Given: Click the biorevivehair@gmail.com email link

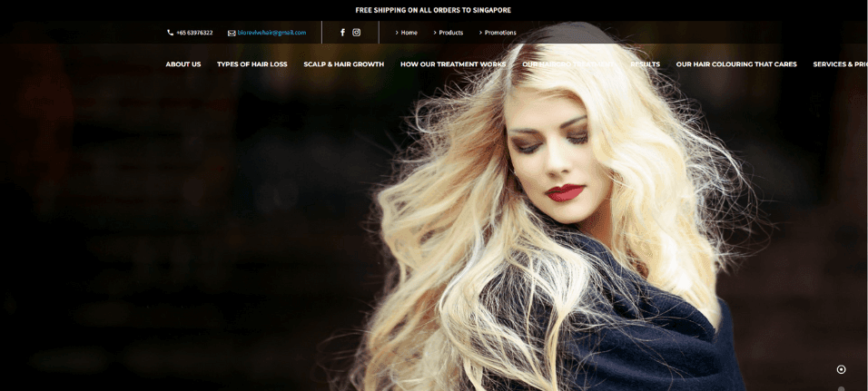Looking at the screenshot, I should (271, 33).
